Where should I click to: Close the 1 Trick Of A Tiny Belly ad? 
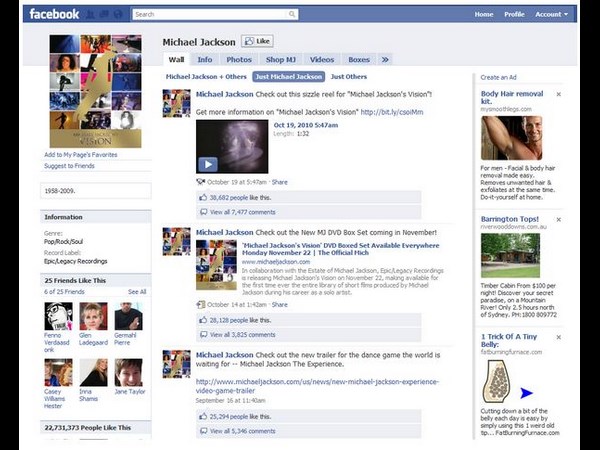(x=558, y=337)
